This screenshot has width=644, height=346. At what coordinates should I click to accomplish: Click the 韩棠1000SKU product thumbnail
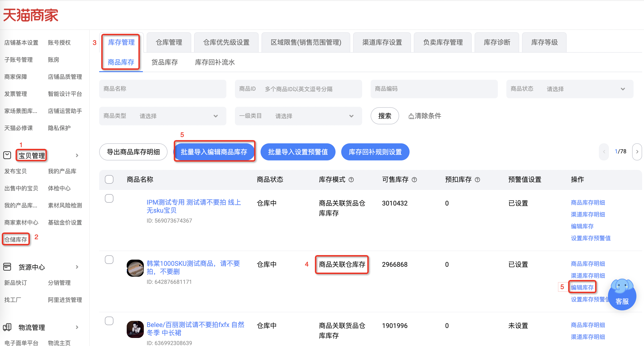click(135, 268)
